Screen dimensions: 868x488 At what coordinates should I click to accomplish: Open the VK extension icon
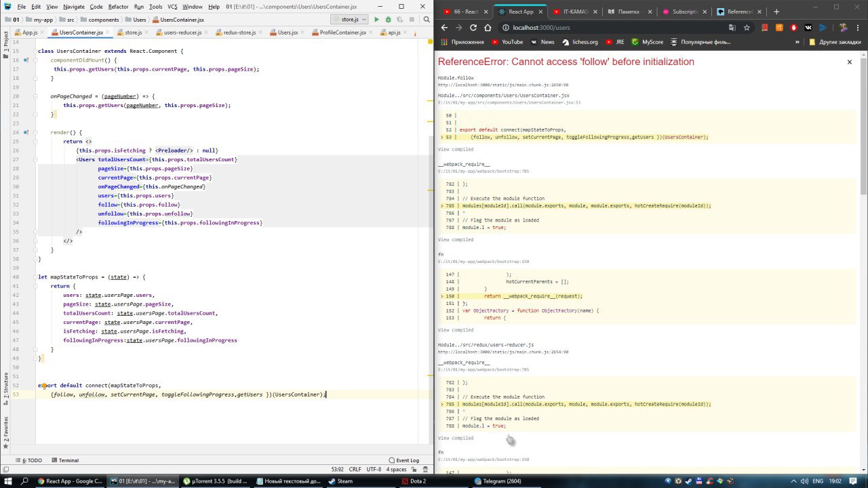pos(808,28)
